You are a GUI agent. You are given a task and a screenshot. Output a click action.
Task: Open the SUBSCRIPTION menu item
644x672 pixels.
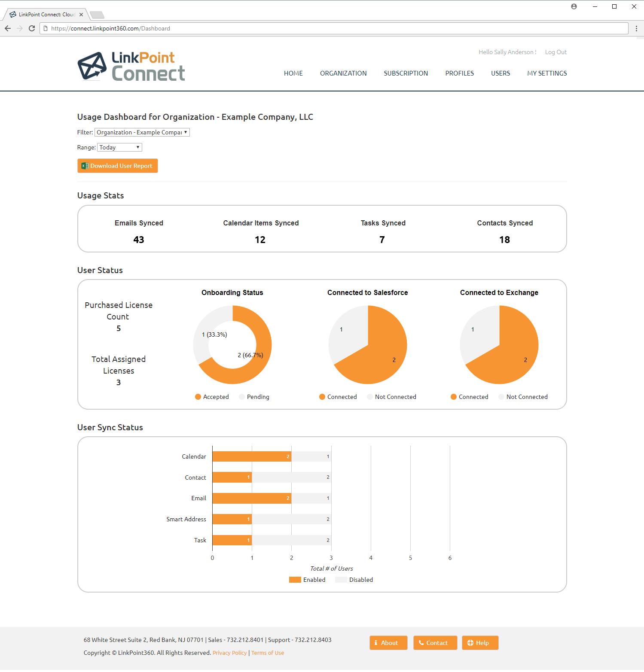pyautogui.click(x=406, y=73)
